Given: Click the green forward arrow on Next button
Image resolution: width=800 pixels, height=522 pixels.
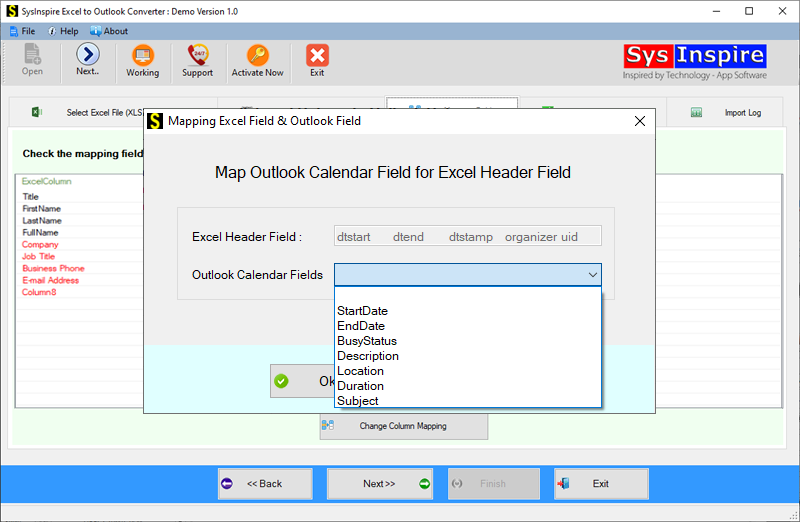Looking at the screenshot, I should click(x=424, y=483).
